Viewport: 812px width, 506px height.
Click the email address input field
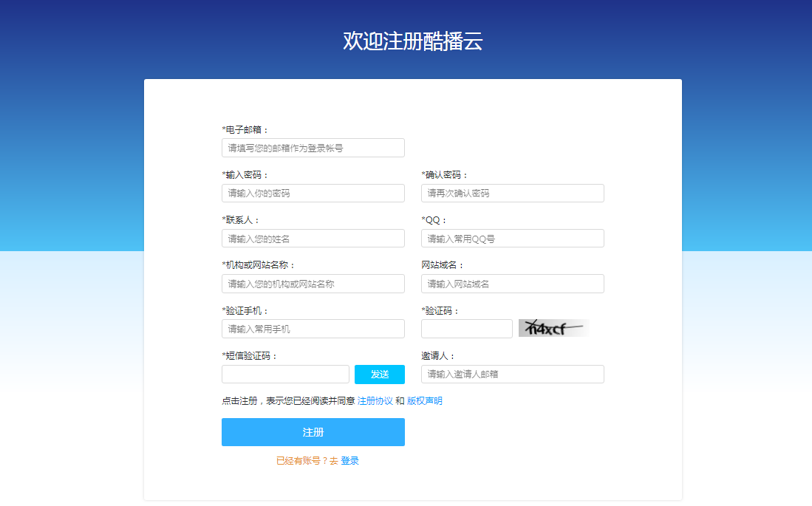tap(313, 148)
